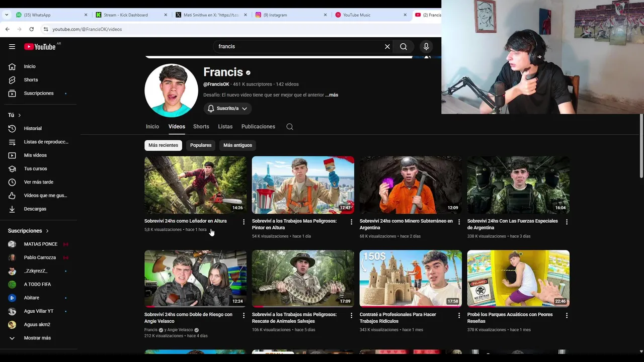This screenshot has width=644, height=362.
Task: Go to the YouTube logo home
Action: pos(40,47)
